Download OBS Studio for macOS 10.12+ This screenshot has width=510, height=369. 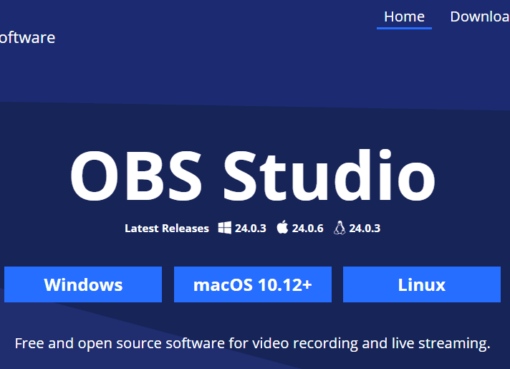(x=253, y=284)
